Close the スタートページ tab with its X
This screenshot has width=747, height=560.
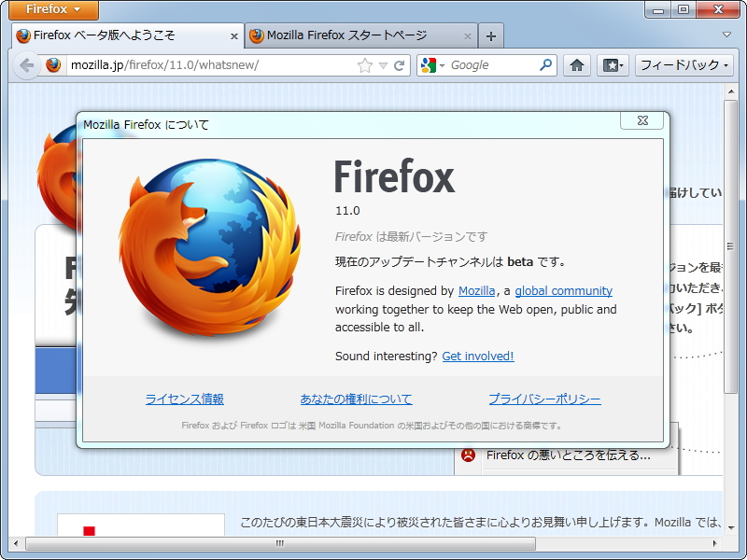coord(467,35)
